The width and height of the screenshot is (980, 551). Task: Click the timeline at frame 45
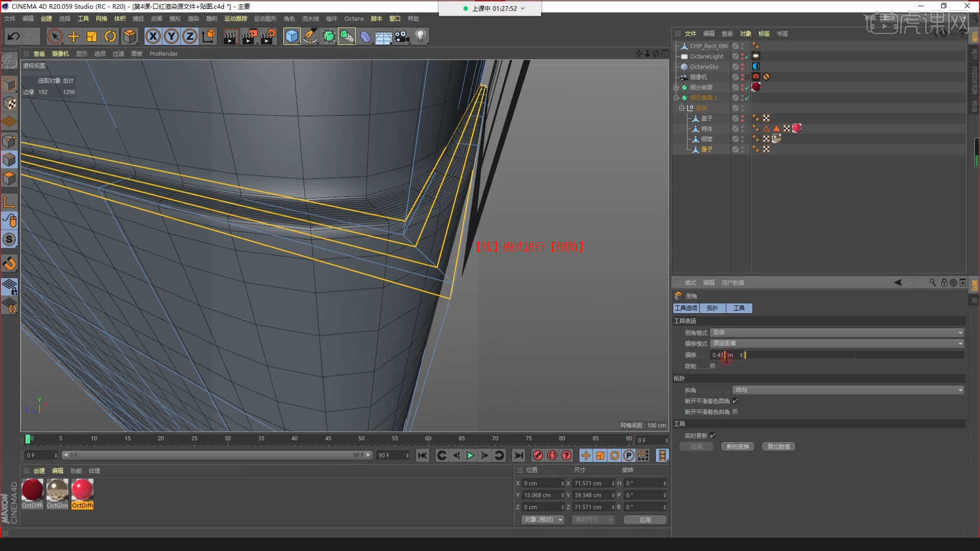pyautogui.click(x=328, y=439)
